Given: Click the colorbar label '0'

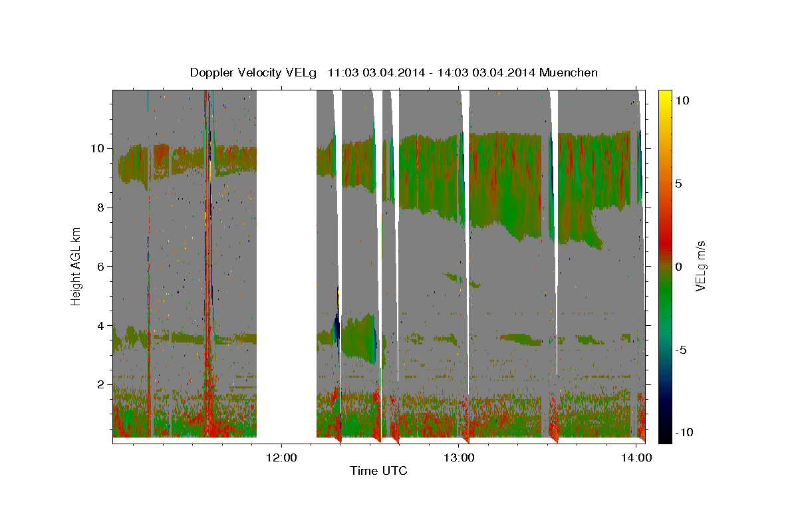Looking at the screenshot, I should click(x=679, y=266).
